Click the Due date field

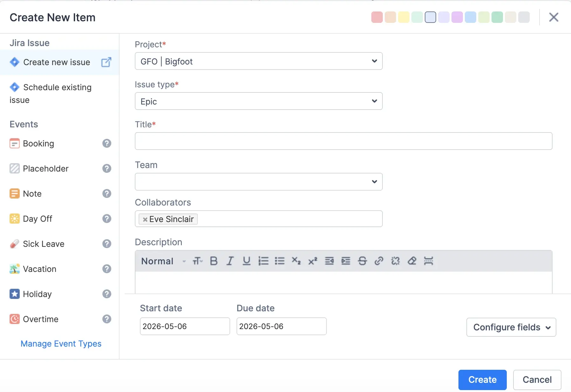281,326
